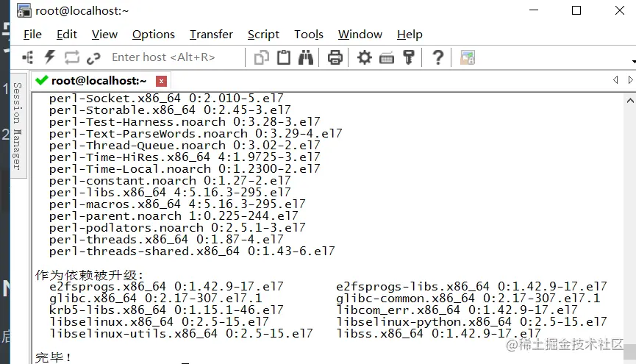Screen dimensions: 636x364
Task: Click the Copy toolbar icon
Action: (x=262, y=57)
